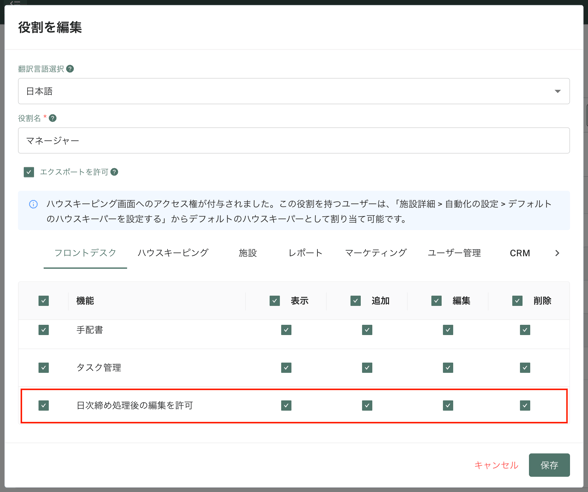Click the キャンセル link
The width and height of the screenshot is (588, 492).
coord(496,465)
